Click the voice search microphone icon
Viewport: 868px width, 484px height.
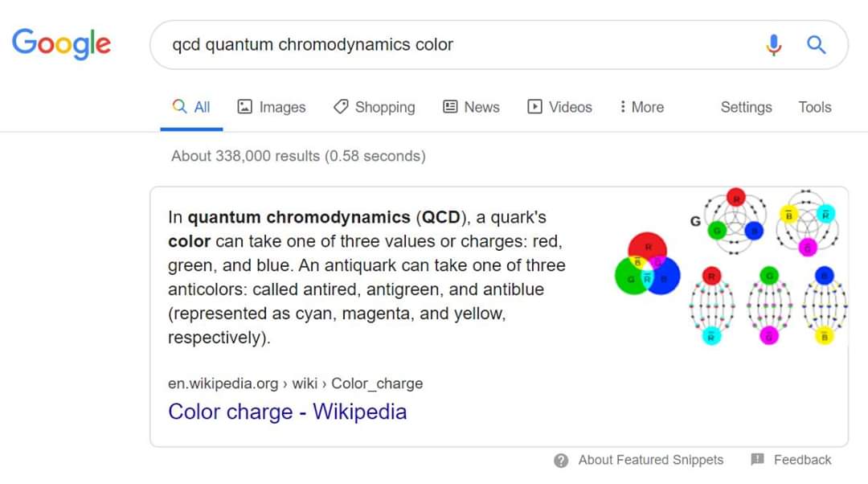pos(773,45)
